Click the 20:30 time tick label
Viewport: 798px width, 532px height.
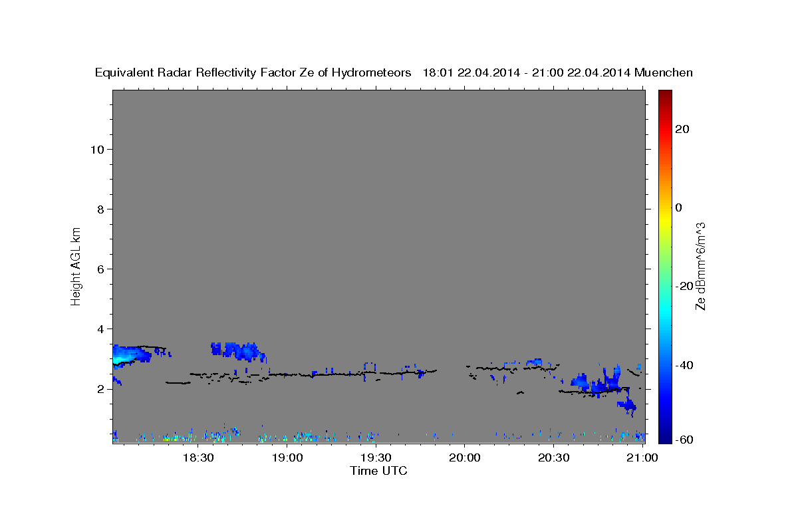(x=553, y=458)
